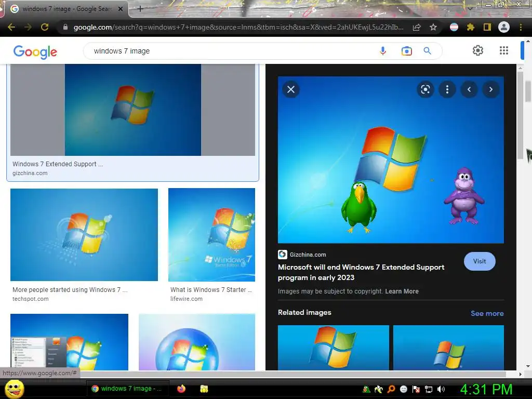Screen dimensions: 532x399
Task: Start voice search with microphone icon
Action: pos(383,51)
